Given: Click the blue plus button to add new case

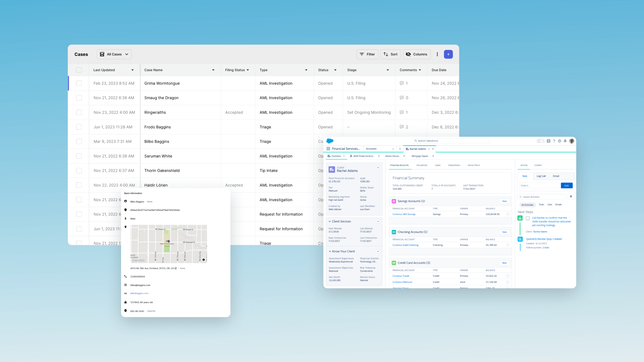Looking at the screenshot, I should 448,54.
